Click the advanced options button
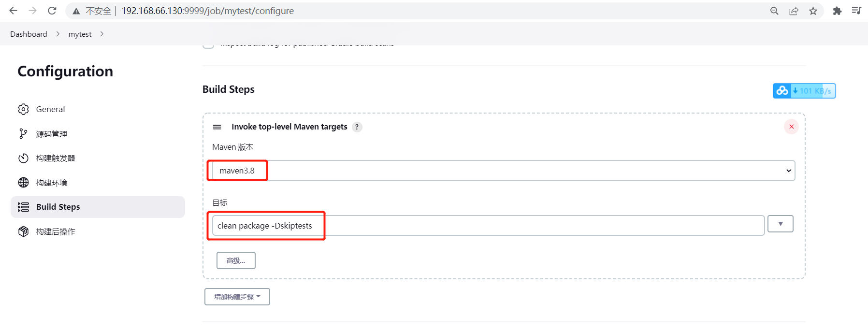 click(x=236, y=260)
